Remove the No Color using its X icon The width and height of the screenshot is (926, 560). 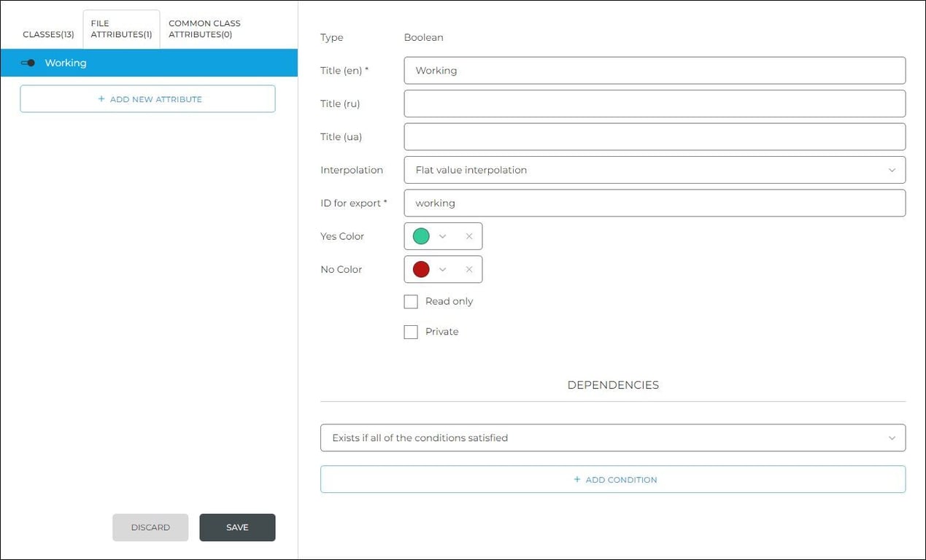[x=470, y=268]
